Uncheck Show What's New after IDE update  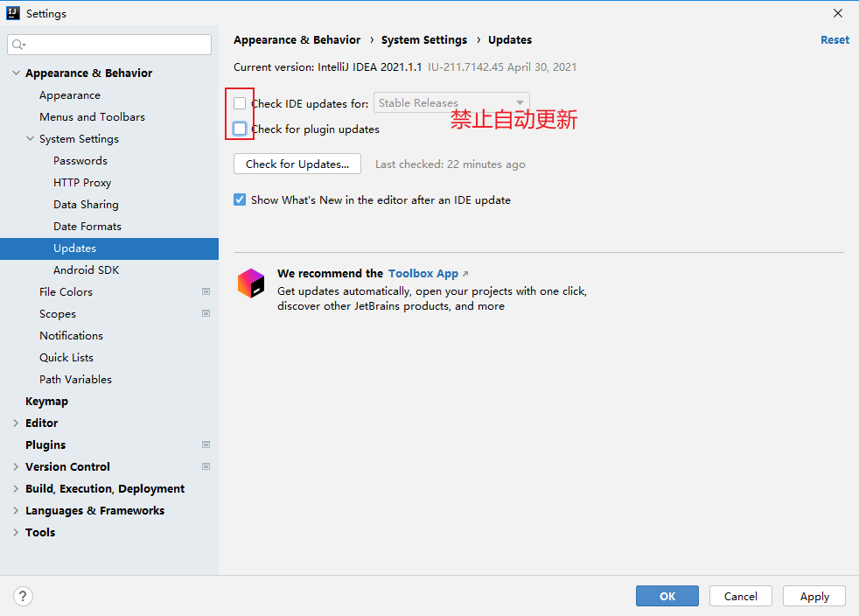click(x=240, y=199)
